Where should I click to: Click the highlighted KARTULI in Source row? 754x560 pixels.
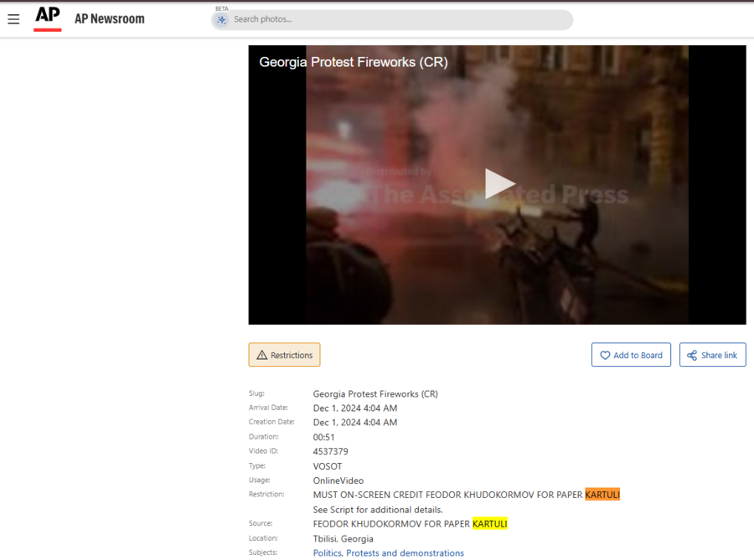[x=490, y=523]
